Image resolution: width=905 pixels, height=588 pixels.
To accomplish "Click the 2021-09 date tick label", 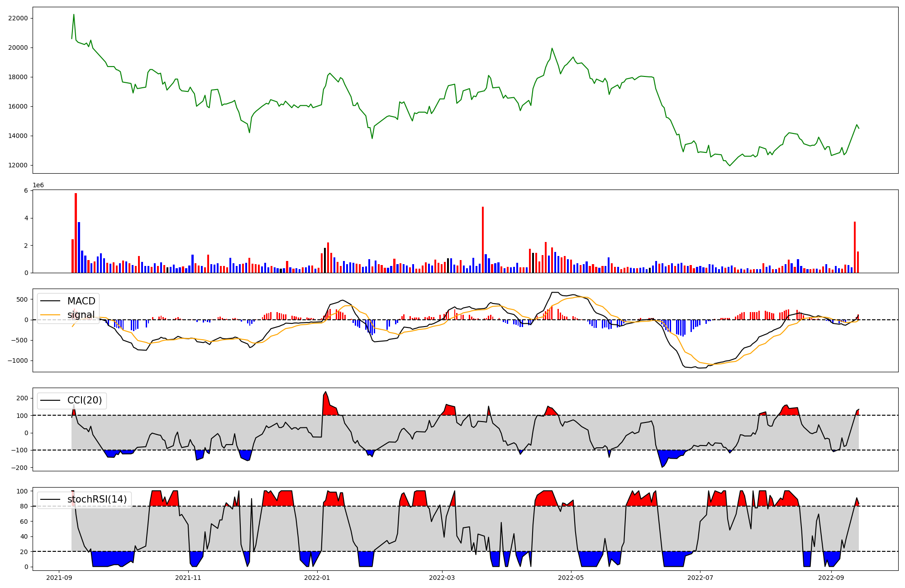I will pyautogui.click(x=59, y=578).
